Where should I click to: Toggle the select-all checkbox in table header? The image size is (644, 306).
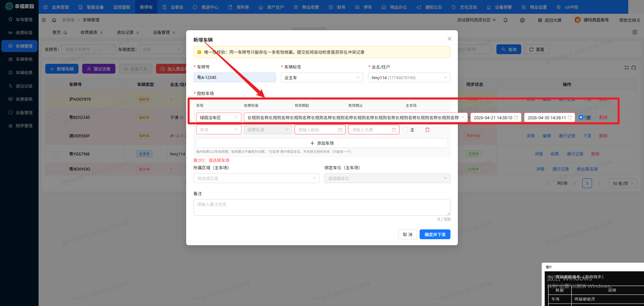click(x=56, y=84)
